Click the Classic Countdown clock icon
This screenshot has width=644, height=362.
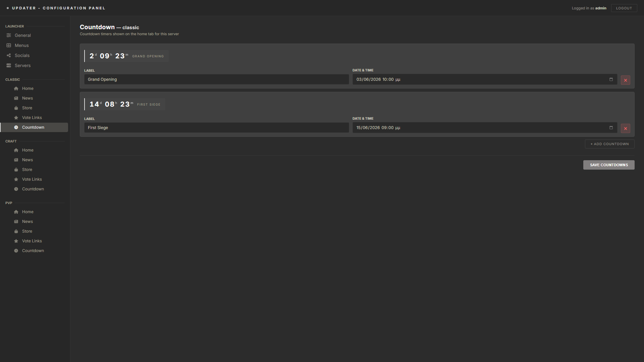[16, 127]
